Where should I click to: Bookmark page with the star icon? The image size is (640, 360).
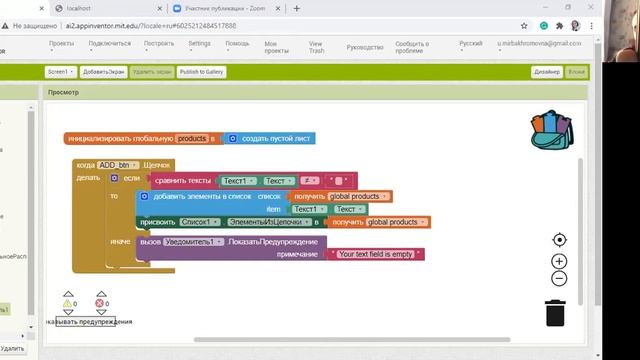[524, 26]
